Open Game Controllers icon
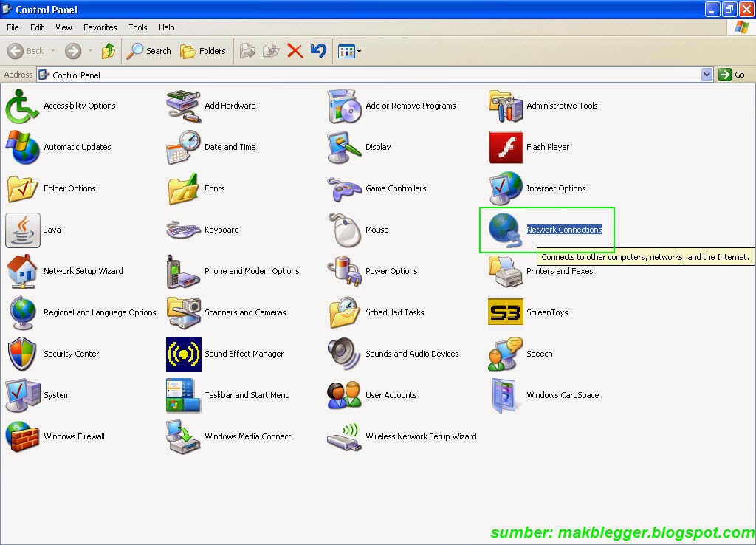 pos(344,188)
